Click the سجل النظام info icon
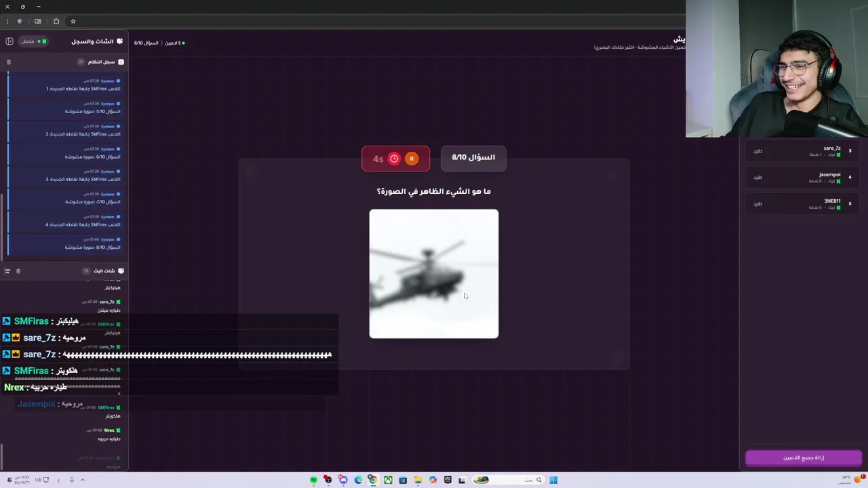This screenshot has height=488, width=868. (121, 62)
